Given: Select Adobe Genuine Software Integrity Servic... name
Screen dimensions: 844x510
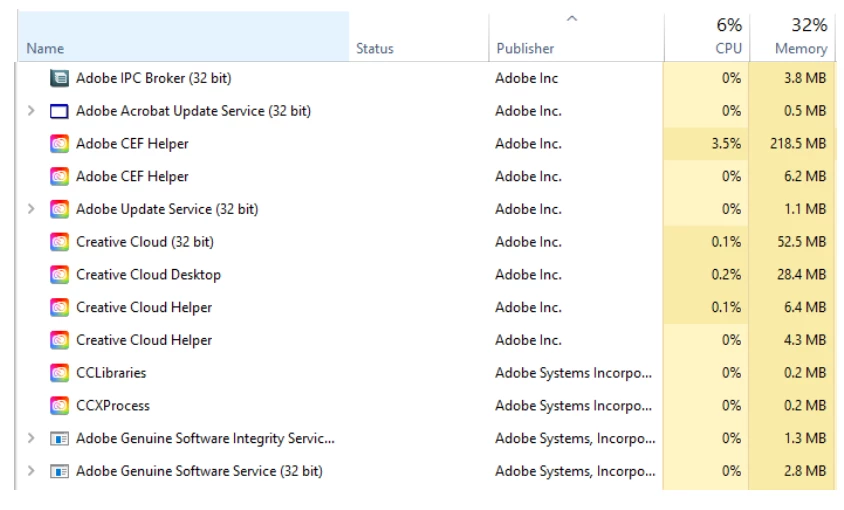Looking at the screenshot, I should pos(205,438).
